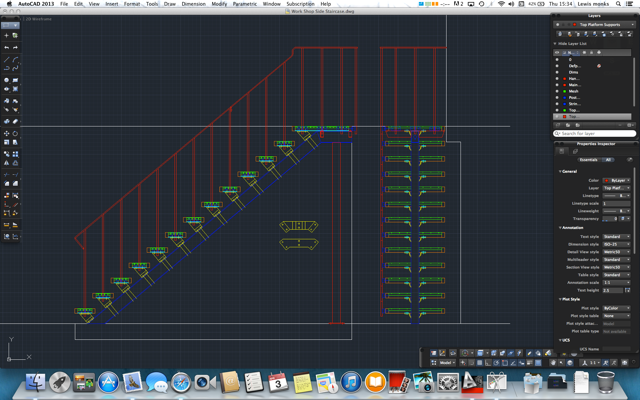
Task: Toggle visibility of the Dims layer
Action: pos(558,72)
